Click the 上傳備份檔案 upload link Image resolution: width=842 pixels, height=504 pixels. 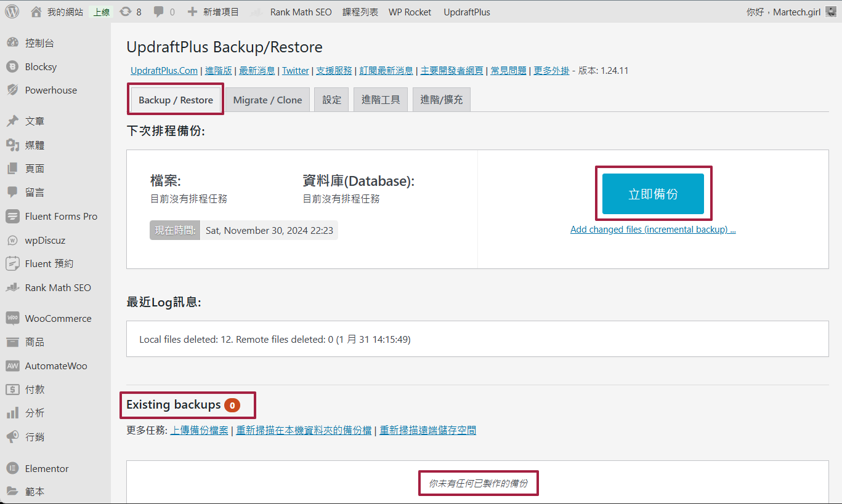[x=199, y=431]
